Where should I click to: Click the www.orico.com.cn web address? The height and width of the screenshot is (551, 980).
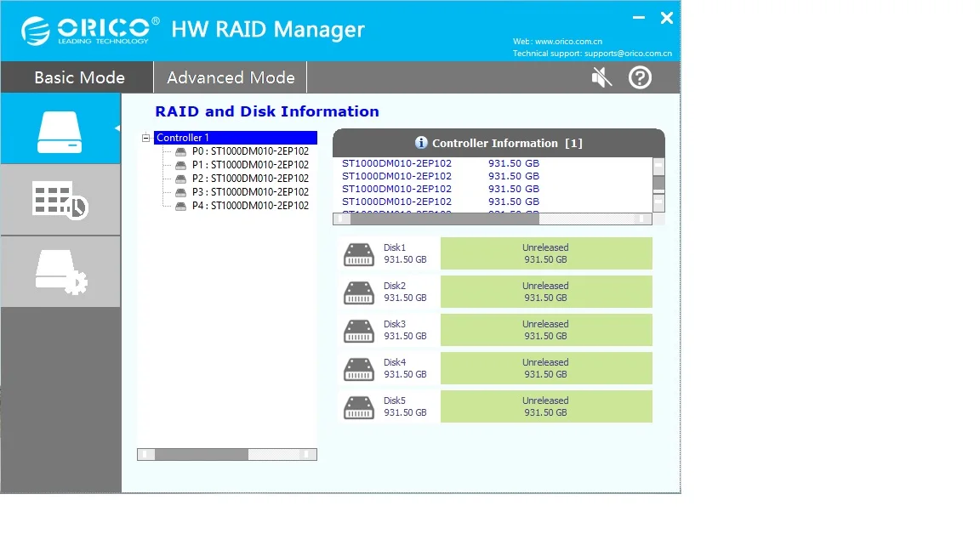coord(569,41)
